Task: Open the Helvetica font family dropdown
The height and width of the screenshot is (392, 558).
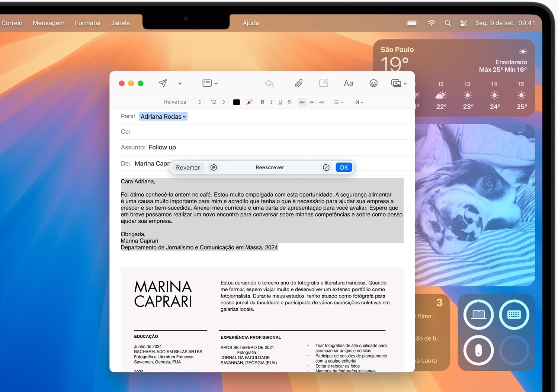Action: coord(182,102)
